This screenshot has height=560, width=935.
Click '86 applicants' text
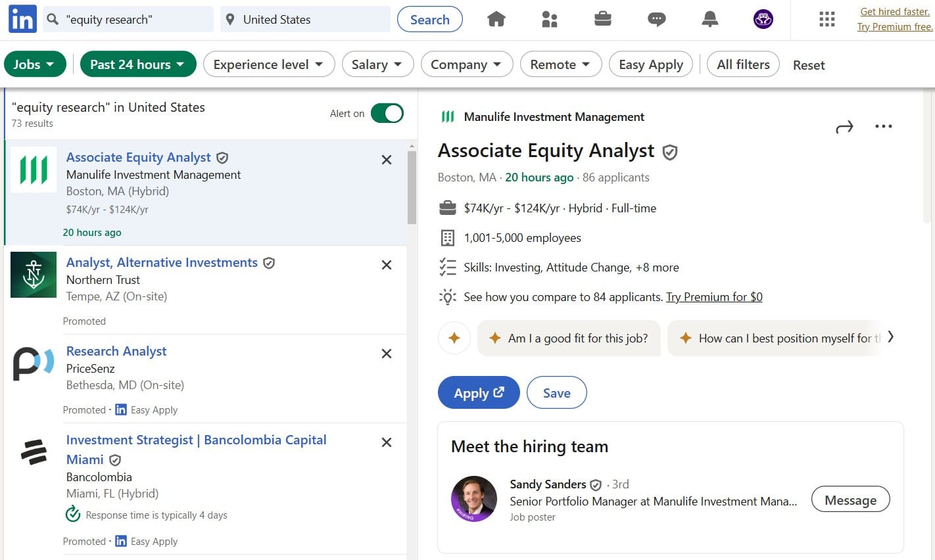(616, 177)
